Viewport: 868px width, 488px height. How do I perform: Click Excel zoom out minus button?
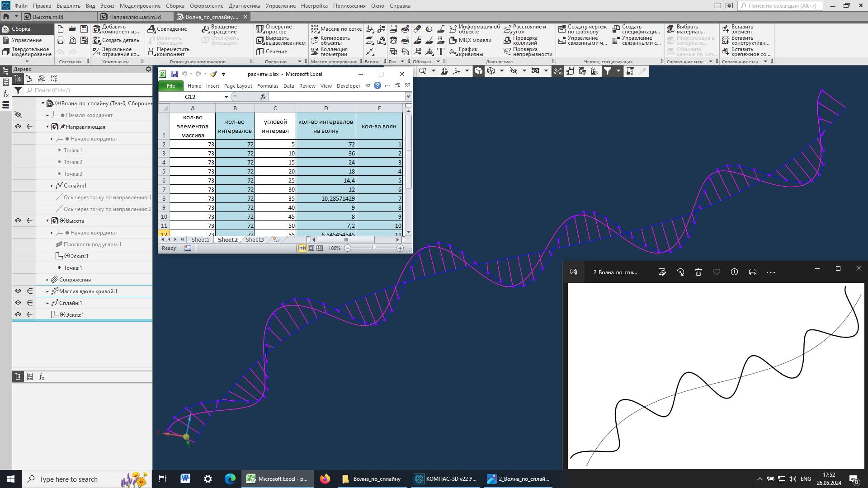click(x=348, y=248)
